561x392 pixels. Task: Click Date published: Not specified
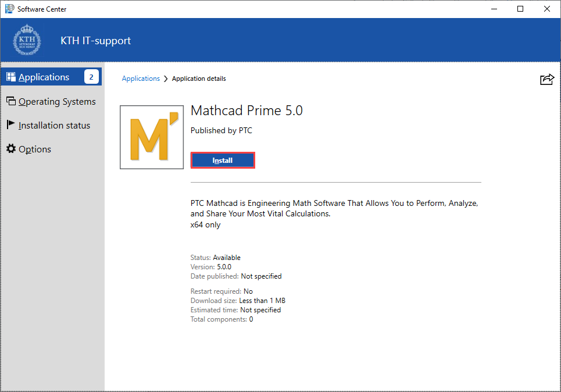[x=236, y=276]
